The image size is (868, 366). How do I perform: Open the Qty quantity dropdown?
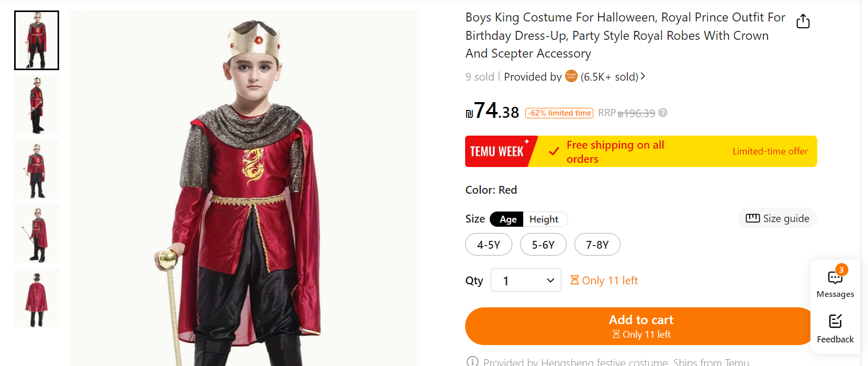pos(526,281)
